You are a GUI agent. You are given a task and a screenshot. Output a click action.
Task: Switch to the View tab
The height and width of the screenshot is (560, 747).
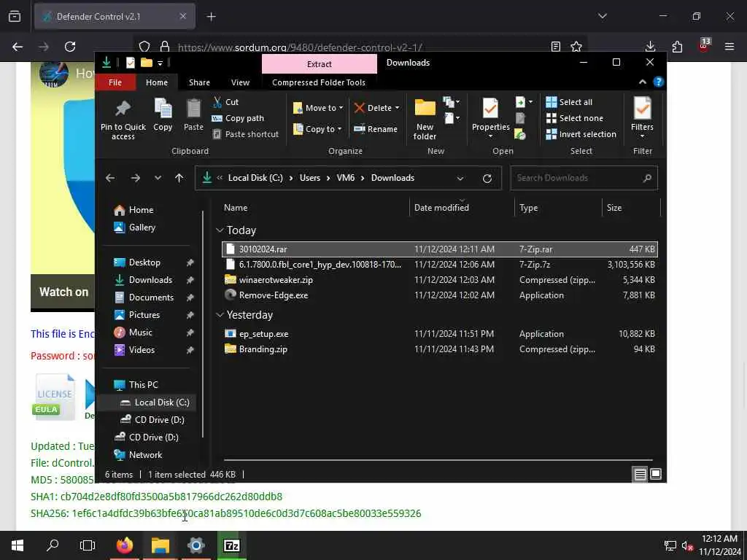[x=240, y=82]
